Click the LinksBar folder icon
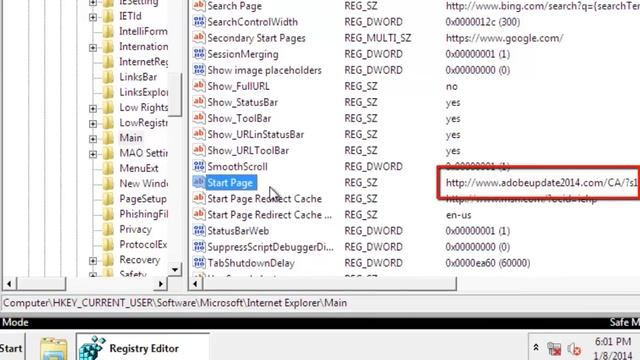640x360 pixels. pyautogui.click(x=108, y=77)
